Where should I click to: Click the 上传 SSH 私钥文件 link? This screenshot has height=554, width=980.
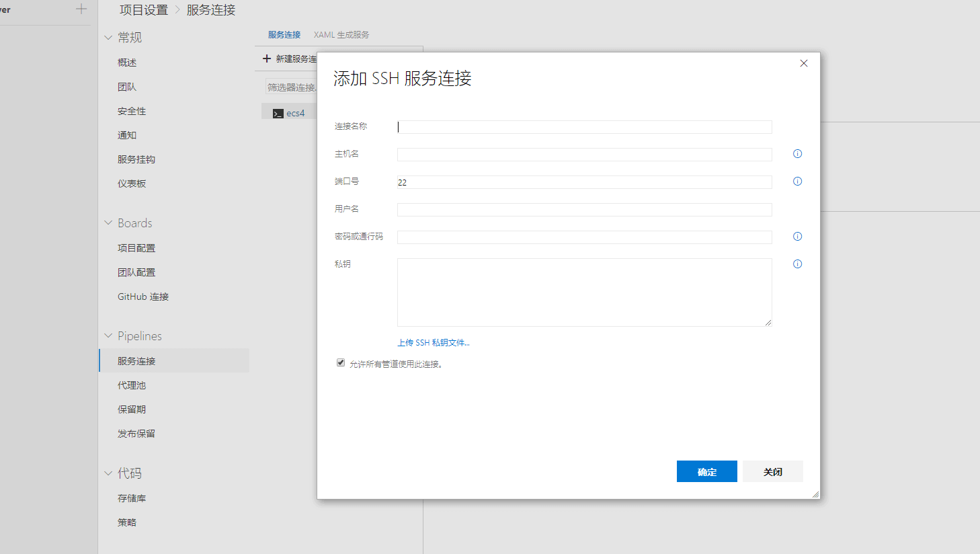click(x=433, y=343)
